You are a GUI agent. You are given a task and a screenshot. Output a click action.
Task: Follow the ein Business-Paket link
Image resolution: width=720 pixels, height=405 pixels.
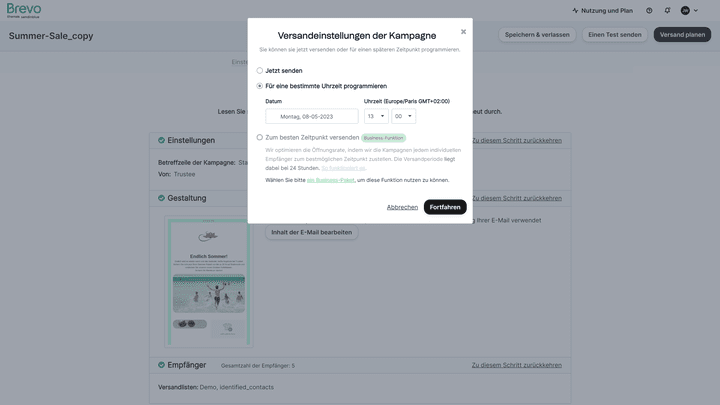[331, 180]
